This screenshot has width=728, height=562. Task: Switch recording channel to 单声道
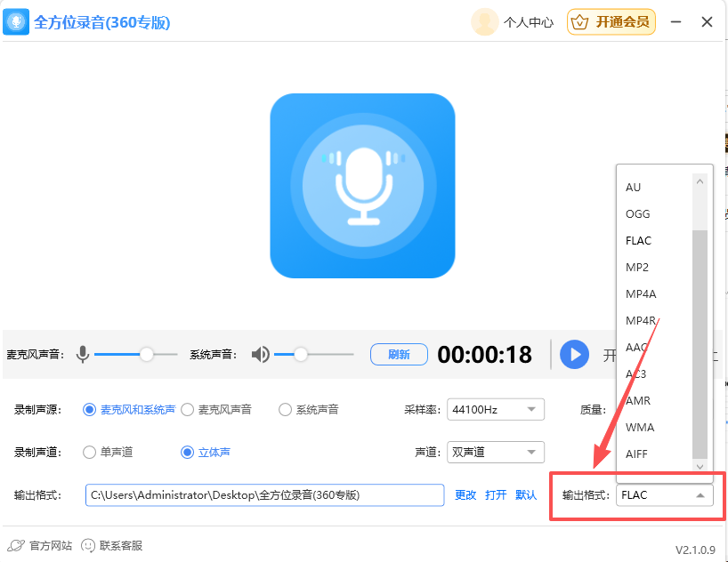[89, 452]
